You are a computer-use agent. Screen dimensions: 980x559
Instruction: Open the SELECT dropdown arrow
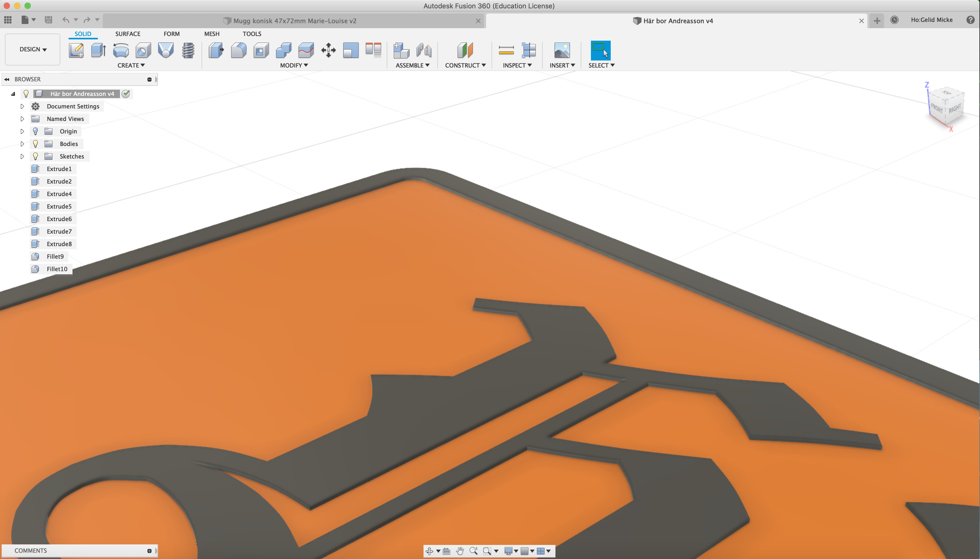click(612, 65)
